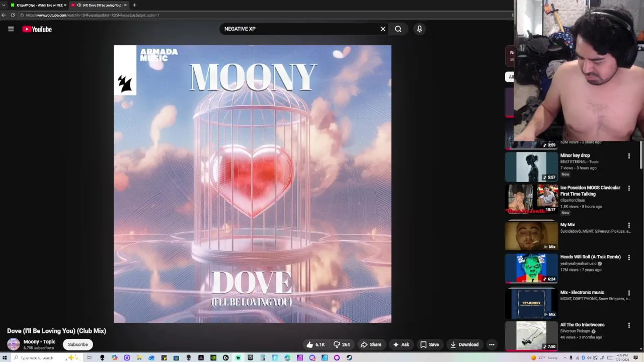Save the video to a playlist
644x362 pixels.
(x=429, y=344)
